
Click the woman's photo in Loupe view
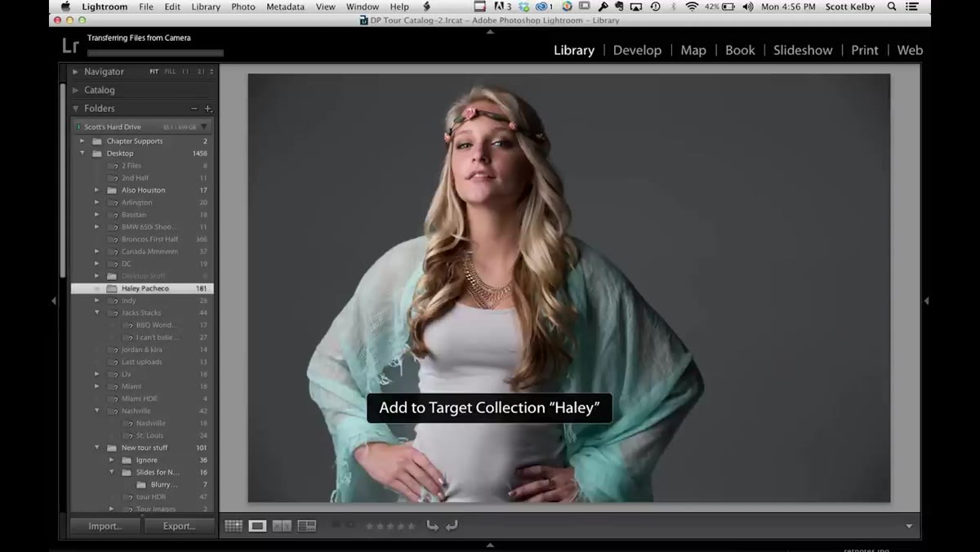[569, 288]
